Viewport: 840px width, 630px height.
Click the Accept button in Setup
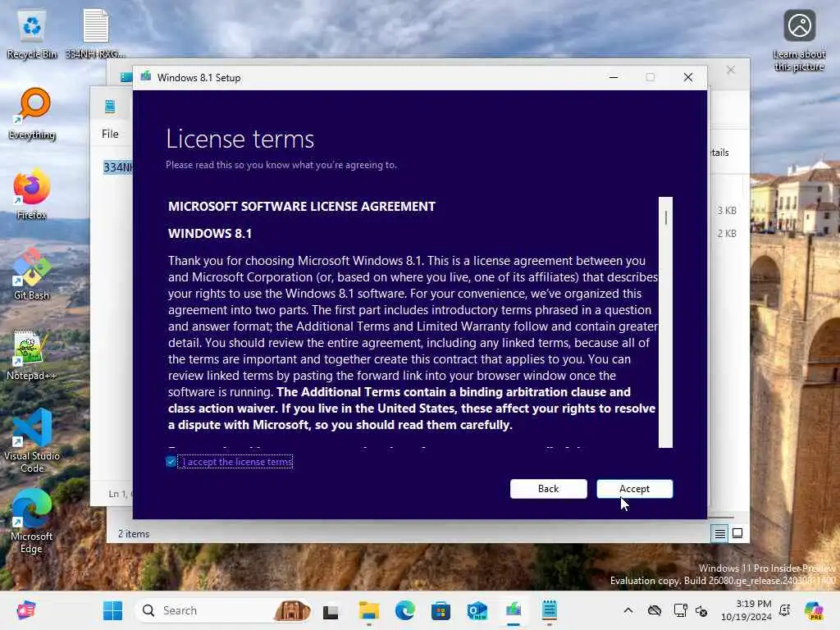click(634, 489)
